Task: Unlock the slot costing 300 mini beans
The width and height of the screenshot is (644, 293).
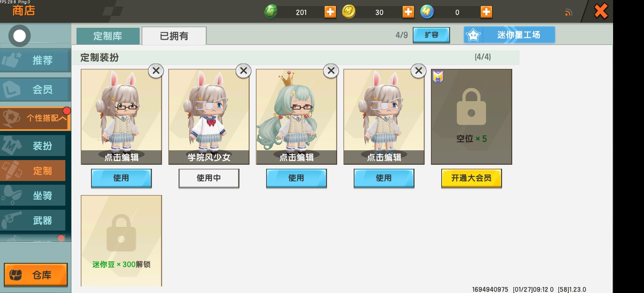Action: point(121,241)
